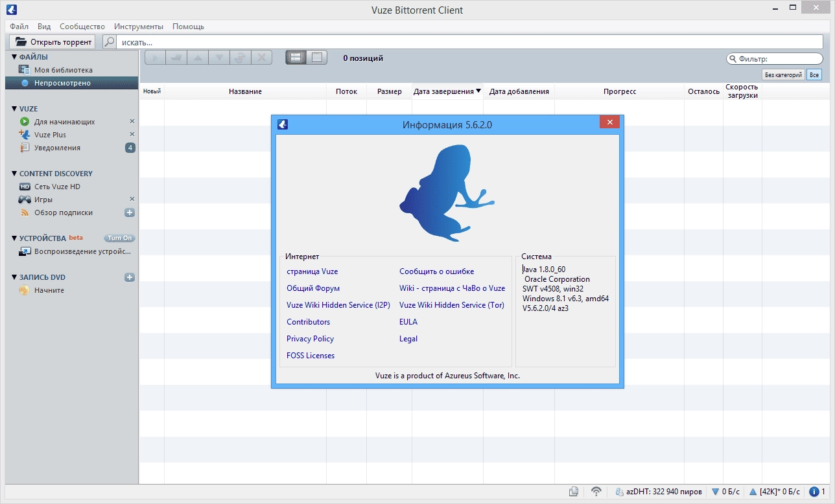Close the Для начинающих sidebar entry
The height and width of the screenshot is (504, 835).
point(132,121)
